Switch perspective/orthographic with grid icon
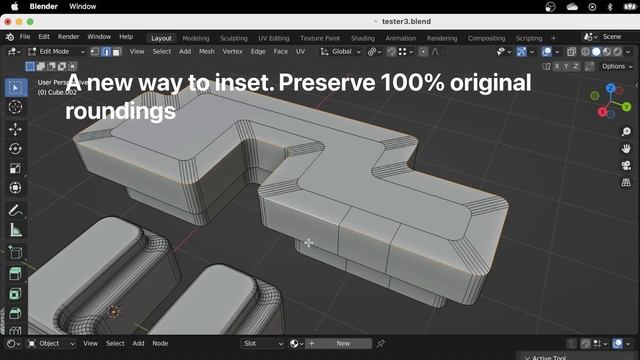Viewport: 640px width, 360px height. pos(626,182)
